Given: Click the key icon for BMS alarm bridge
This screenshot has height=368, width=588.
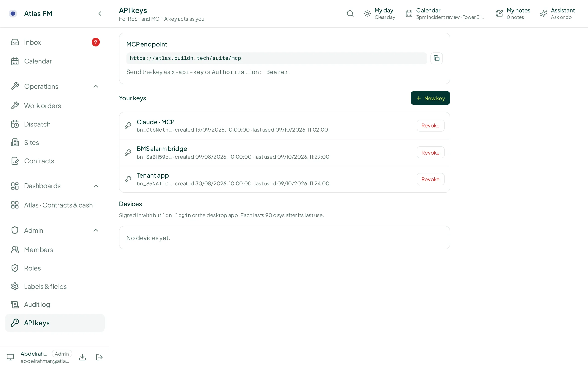Looking at the screenshot, I should pyautogui.click(x=128, y=152).
